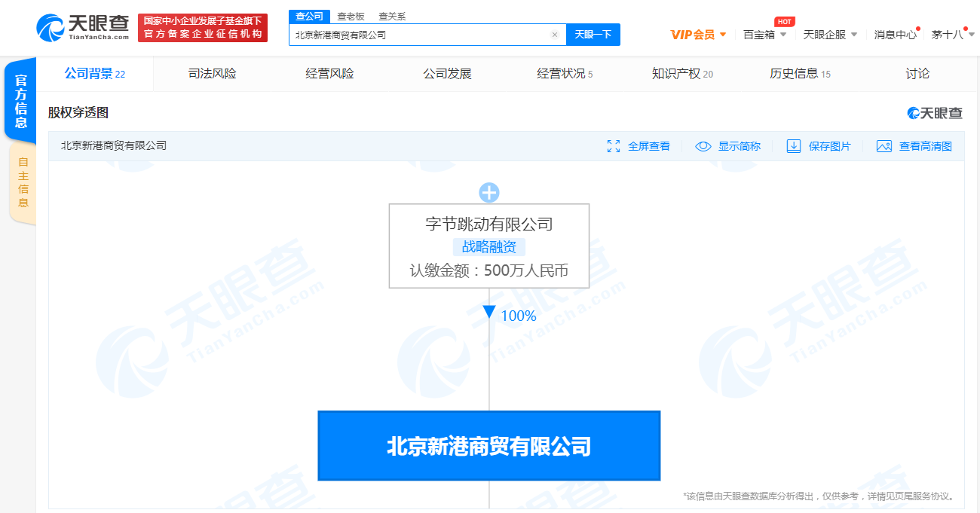Select the 查关系 search mode
The image size is (980, 513).
[392, 17]
